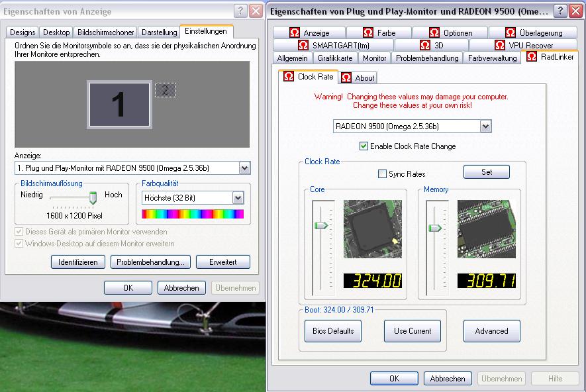The width and height of the screenshot is (586, 392).
Task: Select monitor 1 icon in arrangement preview
Action: click(119, 105)
